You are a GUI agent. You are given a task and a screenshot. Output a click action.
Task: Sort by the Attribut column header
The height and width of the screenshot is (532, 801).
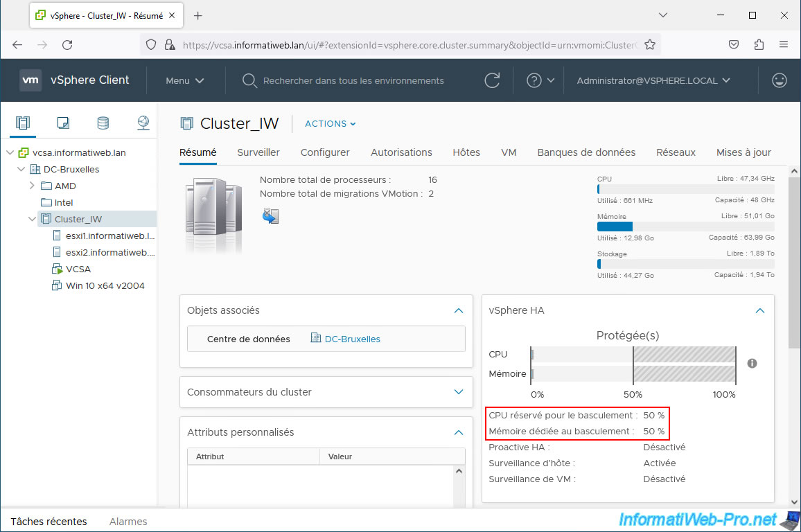coord(254,456)
